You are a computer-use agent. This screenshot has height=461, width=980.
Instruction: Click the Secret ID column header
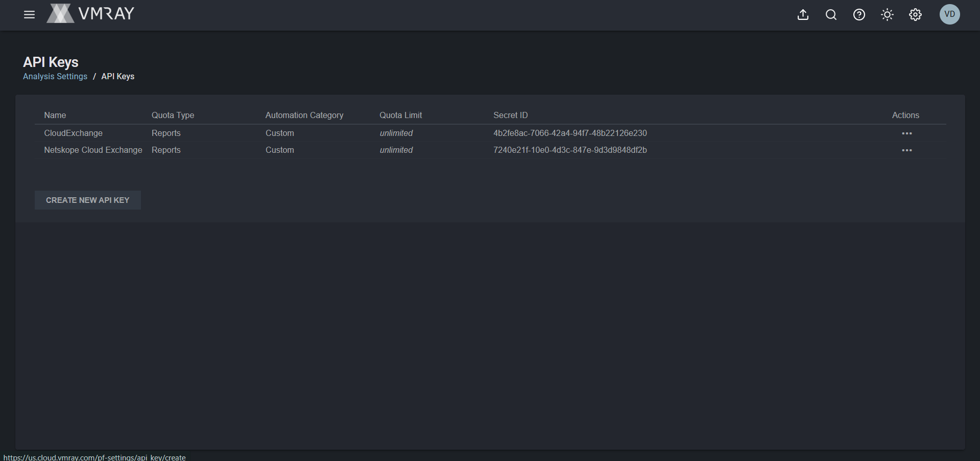pyautogui.click(x=511, y=115)
